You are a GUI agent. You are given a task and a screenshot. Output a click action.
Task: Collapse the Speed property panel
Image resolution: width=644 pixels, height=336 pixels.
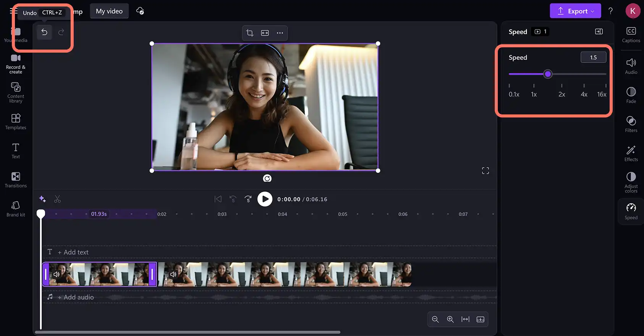point(599,32)
